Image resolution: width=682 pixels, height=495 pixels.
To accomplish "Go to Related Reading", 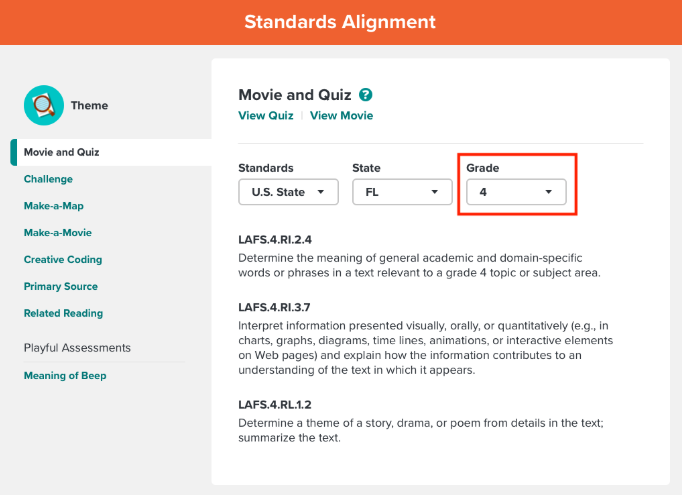I will tap(64, 313).
